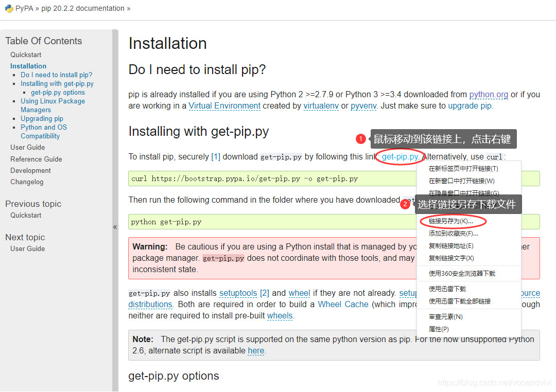
Task: Open pip 20.2.2 documentation breadcrumb
Action: tap(82, 9)
